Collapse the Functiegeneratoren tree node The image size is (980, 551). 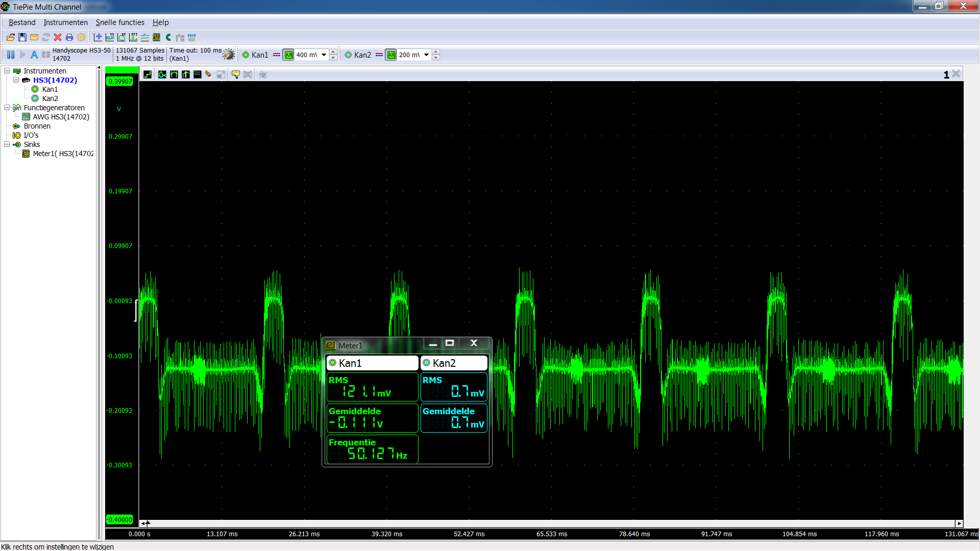tap(7, 108)
